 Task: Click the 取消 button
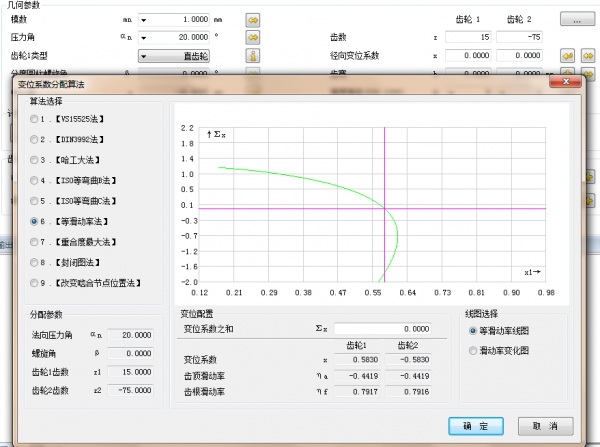545,426
